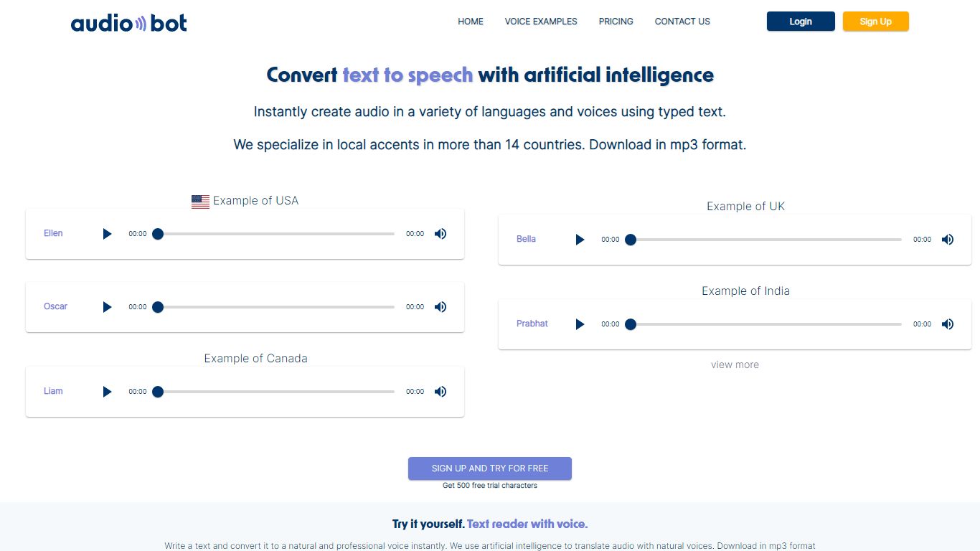Viewport: 980px width, 551px height.
Task: Expand more voice examples with view more
Action: [735, 364]
